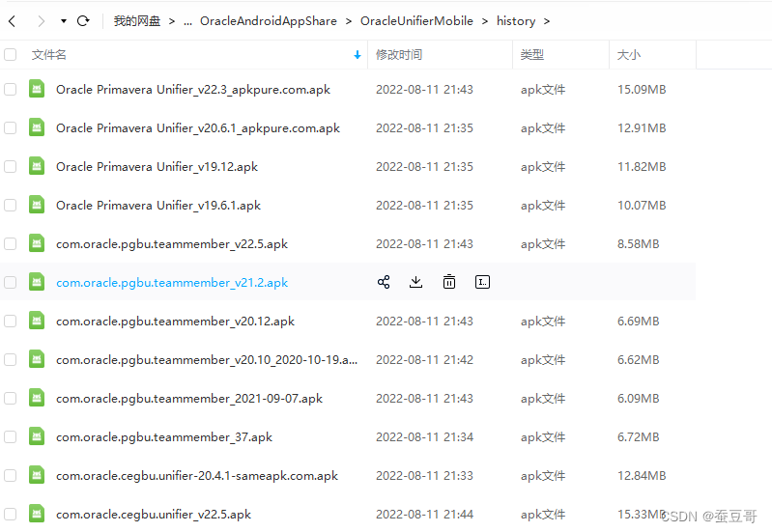Click size value 15.09MB

tap(642, 90)
